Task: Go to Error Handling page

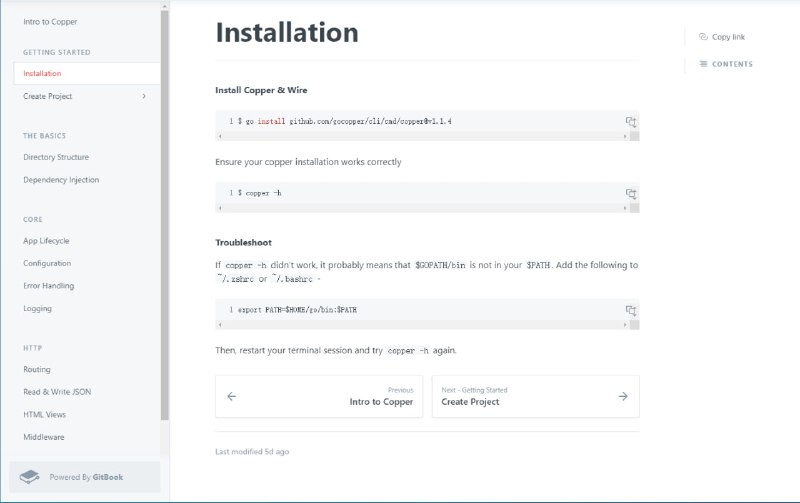Action: pos(48,286)
